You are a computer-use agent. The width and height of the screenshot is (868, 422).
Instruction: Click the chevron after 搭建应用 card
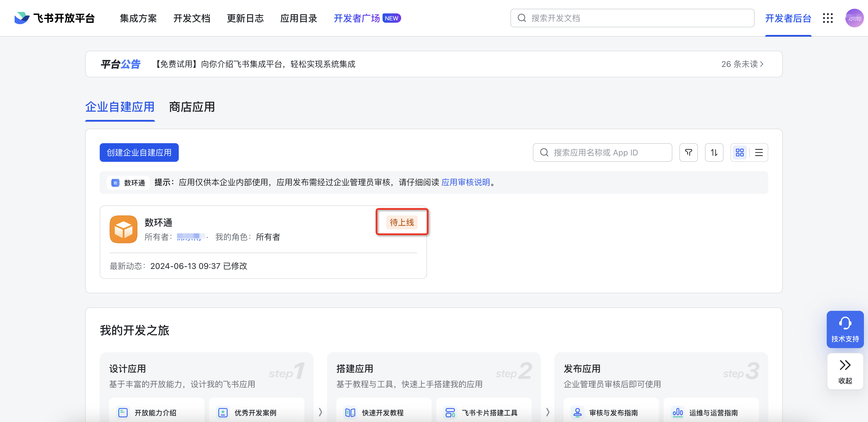(x=548, y=412)
